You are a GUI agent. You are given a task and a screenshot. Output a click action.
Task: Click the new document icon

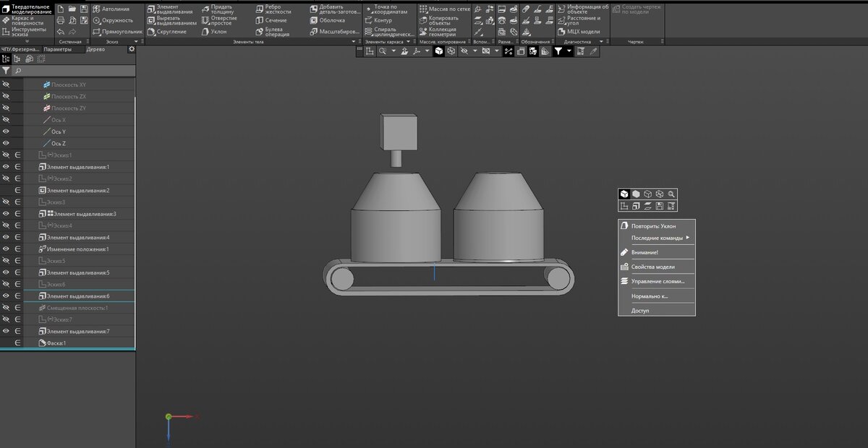[60, 9]
